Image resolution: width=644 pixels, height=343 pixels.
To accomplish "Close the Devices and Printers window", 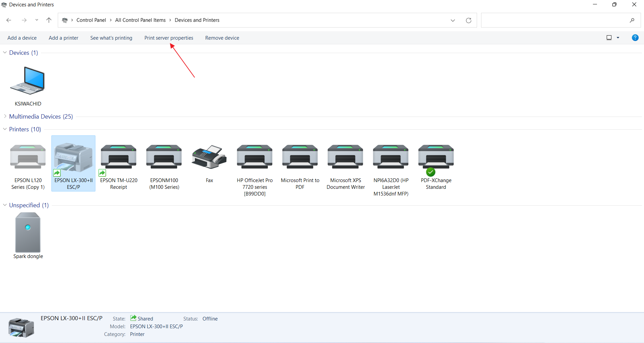I will [x=634, y=4].
